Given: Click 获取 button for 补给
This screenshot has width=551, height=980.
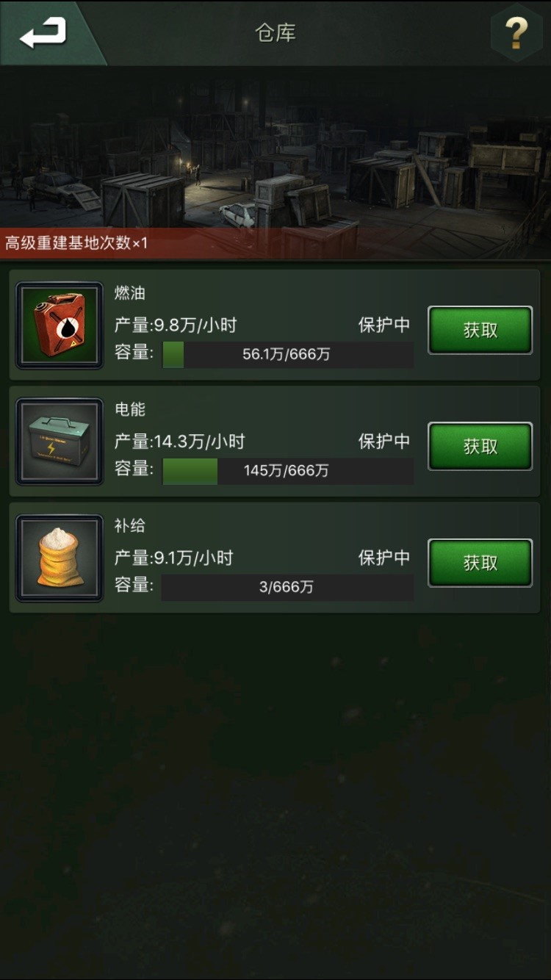Looking at the screenshot, I should point(480,563).
